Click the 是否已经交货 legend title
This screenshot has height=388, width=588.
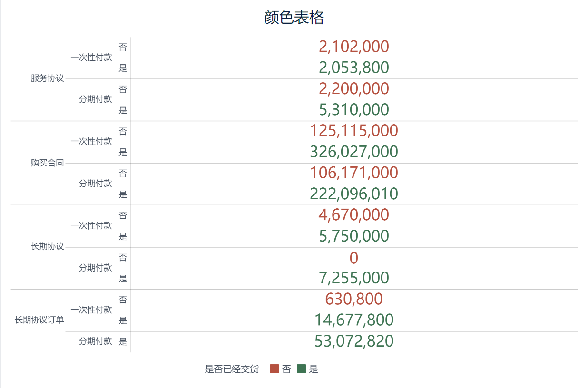pos(232,369)
